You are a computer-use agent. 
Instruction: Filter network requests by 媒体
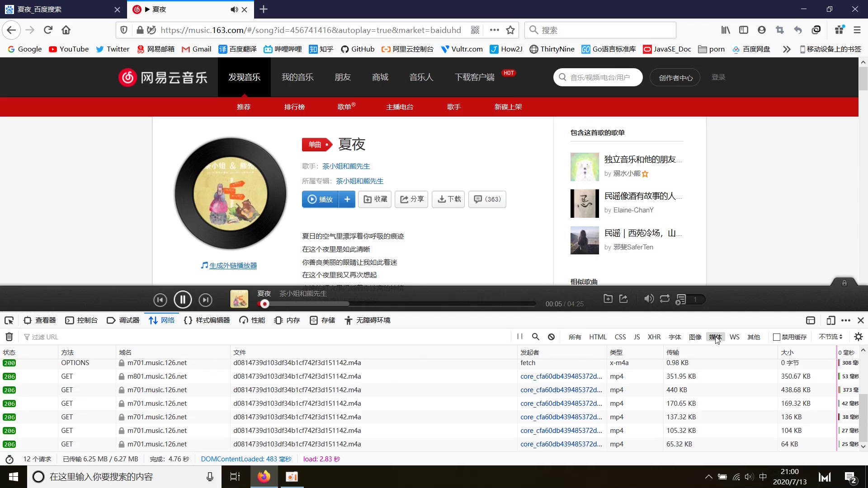[715, 337]
